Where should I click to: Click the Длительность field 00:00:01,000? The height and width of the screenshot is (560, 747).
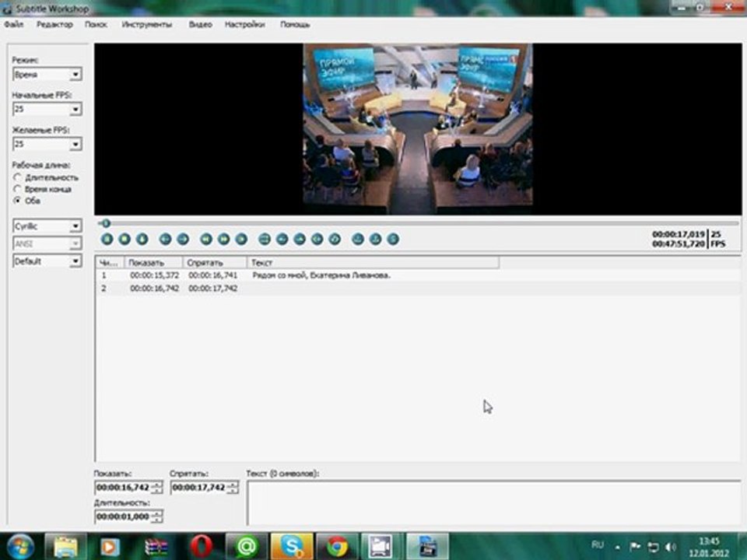point(123,516)
